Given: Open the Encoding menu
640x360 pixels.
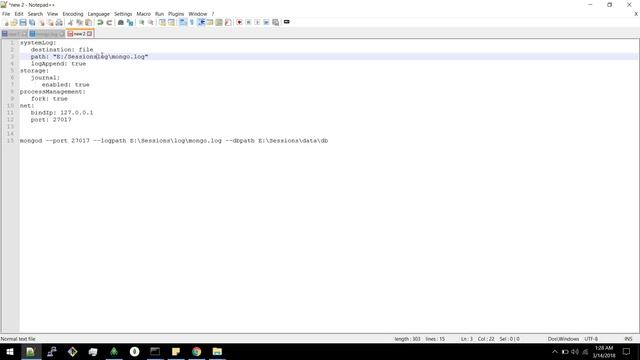Looking at the screenshot, I should point(73,14).
